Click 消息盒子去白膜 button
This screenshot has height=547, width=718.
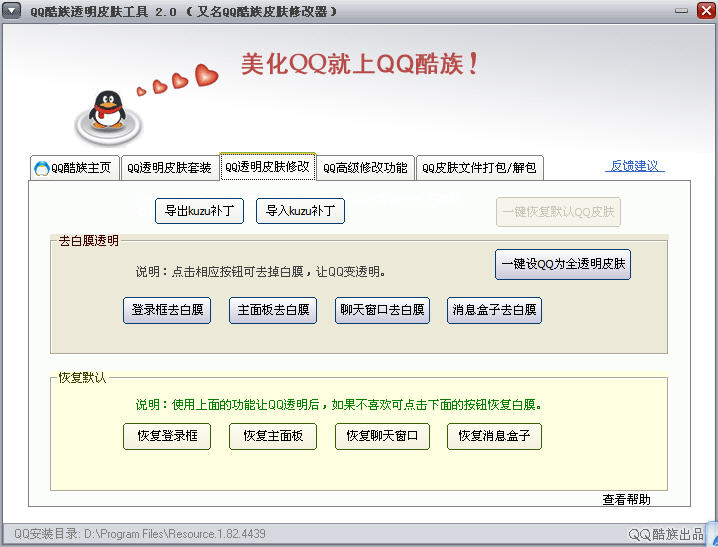(x=495, y=310)
